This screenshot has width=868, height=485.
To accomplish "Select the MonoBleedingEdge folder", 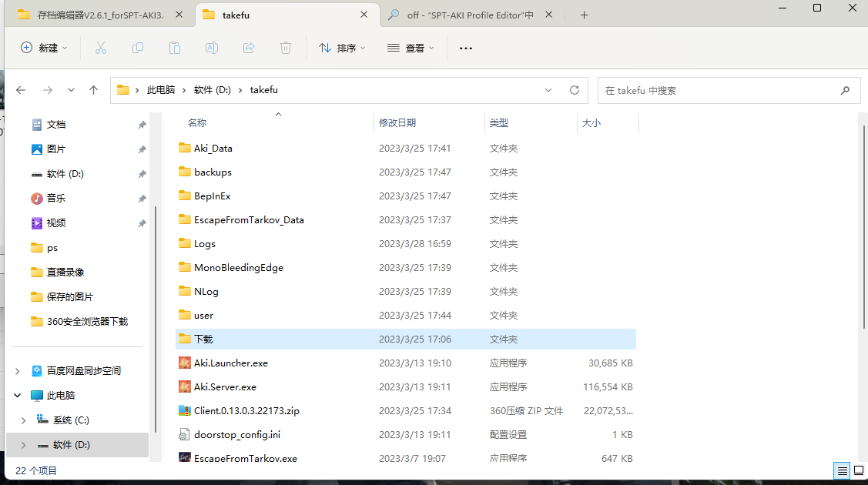I will (x=406, y=267).
